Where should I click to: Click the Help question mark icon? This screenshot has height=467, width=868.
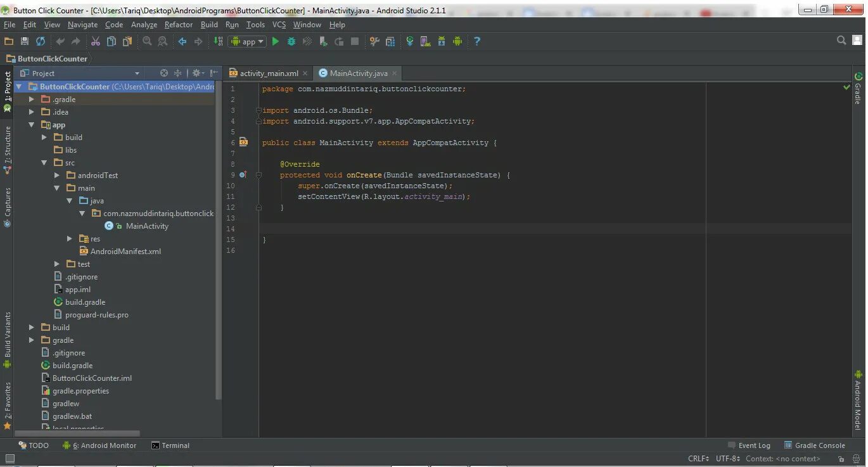pos(477,41)
